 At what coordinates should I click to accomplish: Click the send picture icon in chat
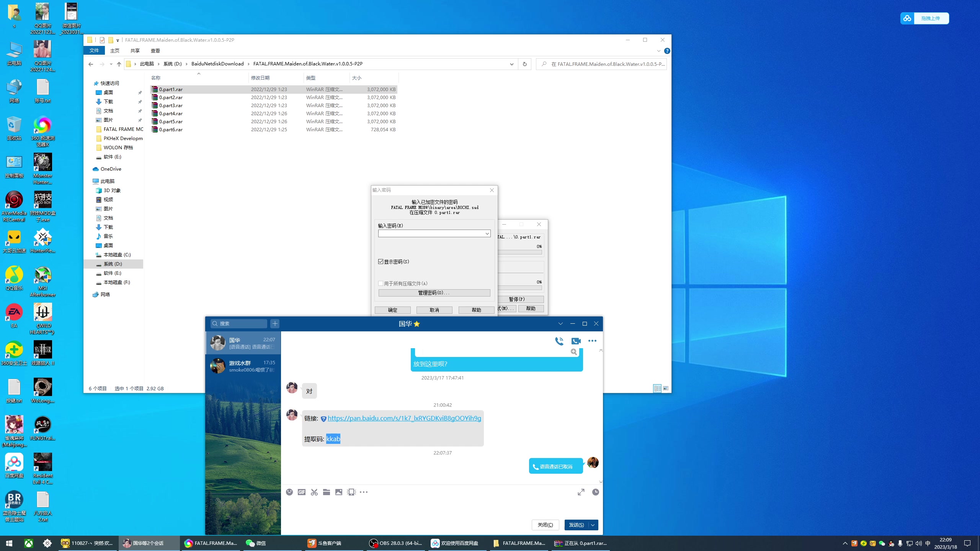click(x=339, y=492)
